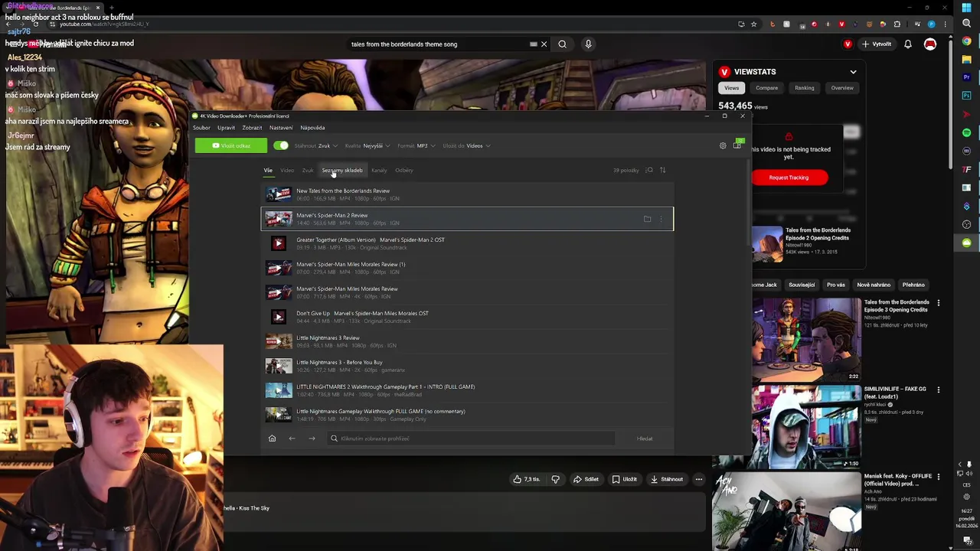This screenshot has height=551, width=980.
Task: Click the Chrome extensions puzzle icon
Action: click(897, 24)
